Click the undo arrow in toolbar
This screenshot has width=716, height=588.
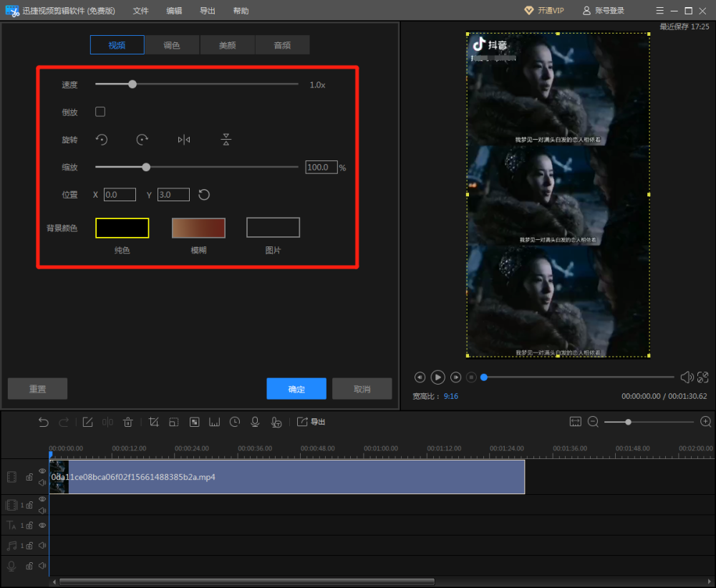(x=44, y=422)
